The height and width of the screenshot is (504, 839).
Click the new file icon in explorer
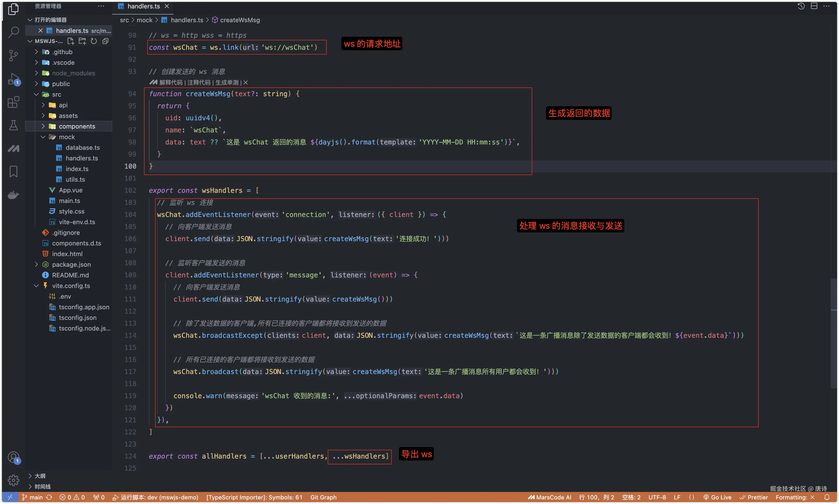point(71,41)
